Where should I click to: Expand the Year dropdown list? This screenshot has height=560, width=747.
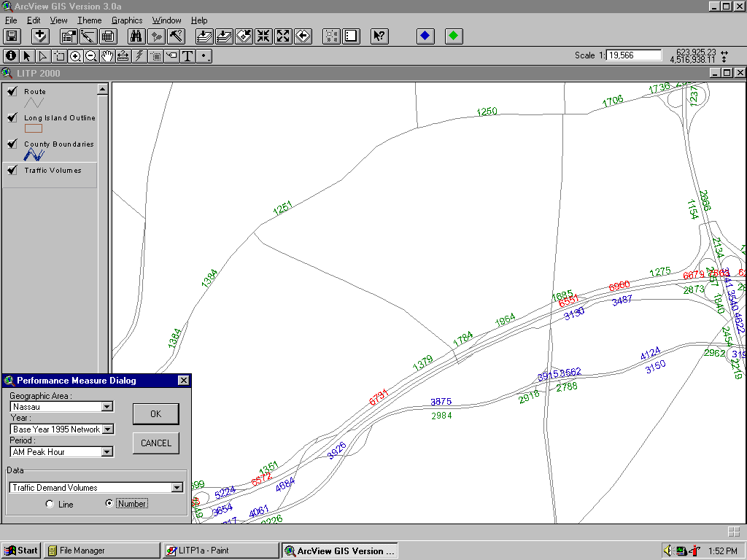(107, 429)
